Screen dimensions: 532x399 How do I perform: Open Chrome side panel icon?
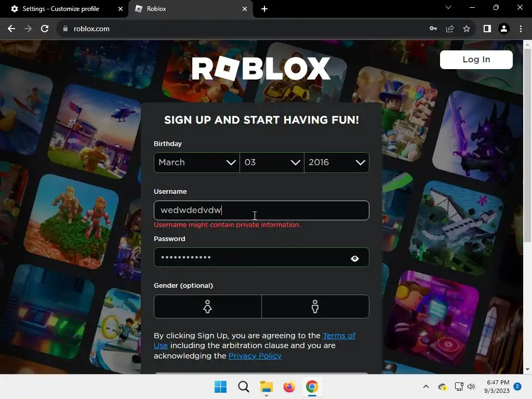click(487, 29)
